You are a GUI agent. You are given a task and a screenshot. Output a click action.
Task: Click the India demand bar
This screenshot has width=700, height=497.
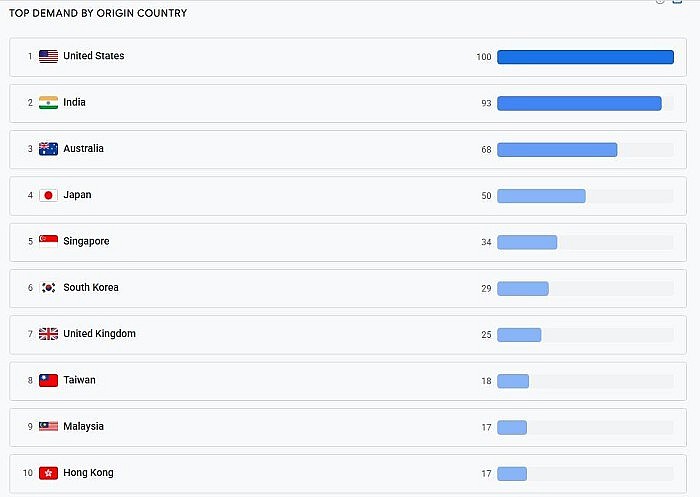click(x=579, y=103)
